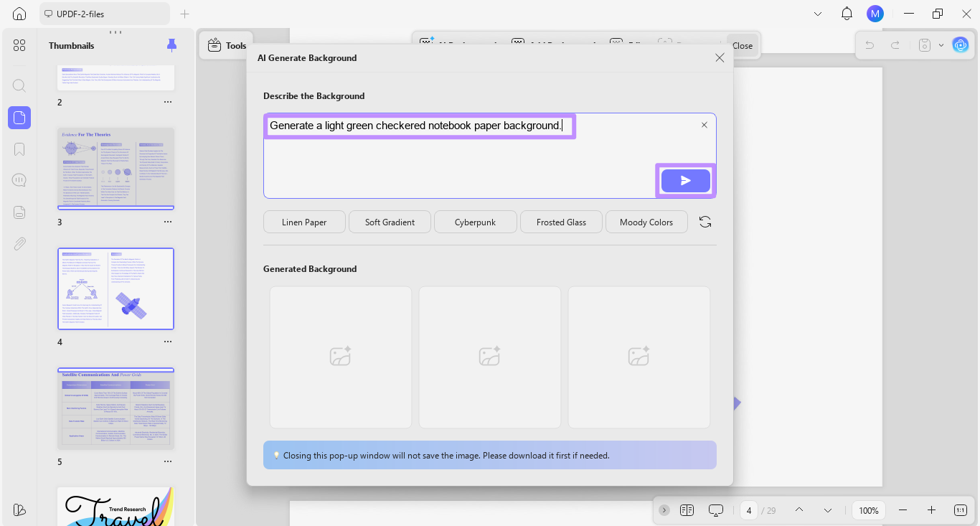Image resolution: width=980 pixels, height=526 pixels.
Task: Open page 3 thumbnail
Action: pos(116,169)
